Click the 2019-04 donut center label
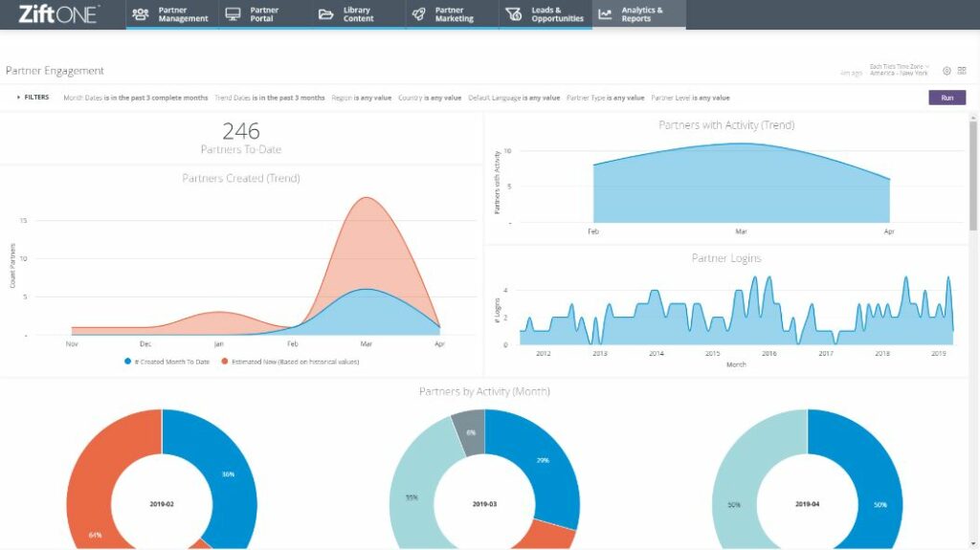This screenshot has width=980, height=550. tap(808, 504)
